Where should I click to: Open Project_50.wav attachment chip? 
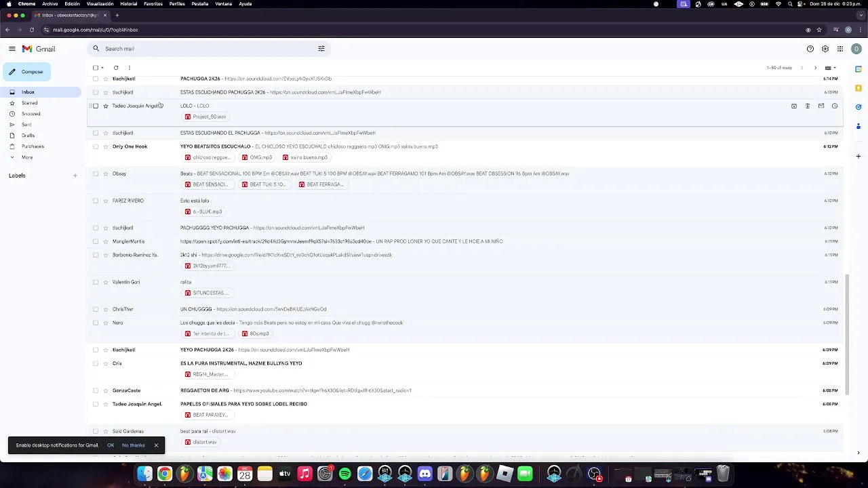coord(205,117)
